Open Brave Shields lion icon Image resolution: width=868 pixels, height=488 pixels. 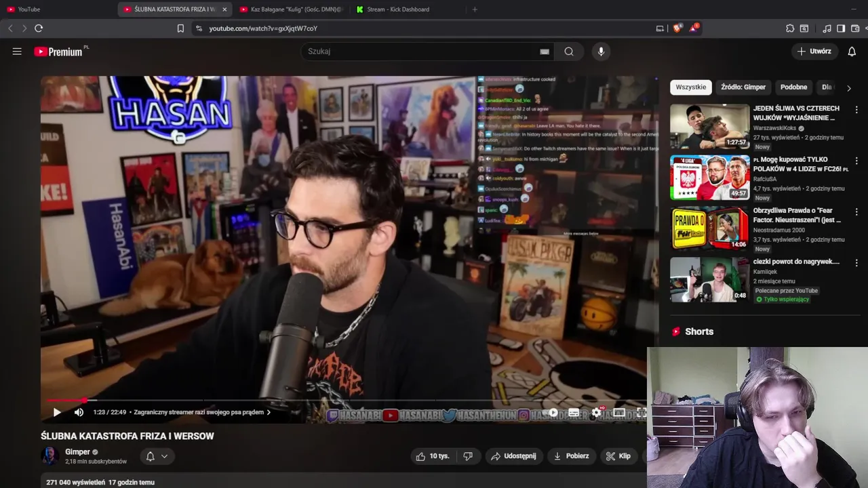677,28
